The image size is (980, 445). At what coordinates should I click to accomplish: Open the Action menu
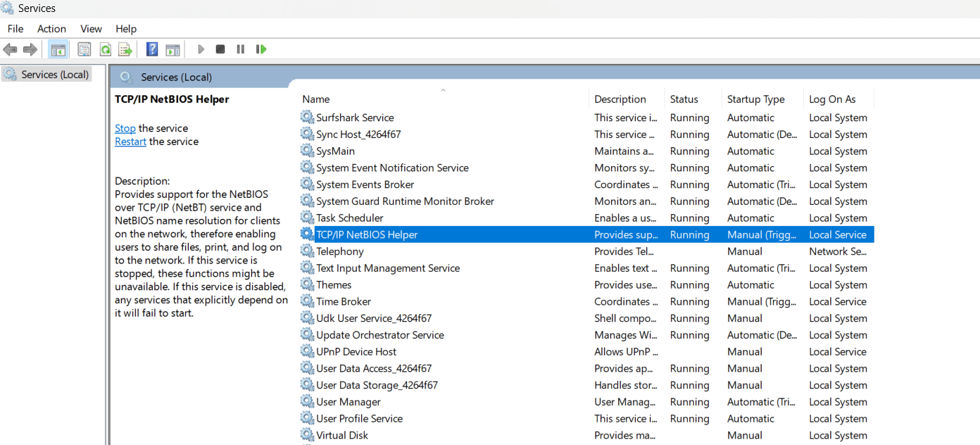coord(51,28)
